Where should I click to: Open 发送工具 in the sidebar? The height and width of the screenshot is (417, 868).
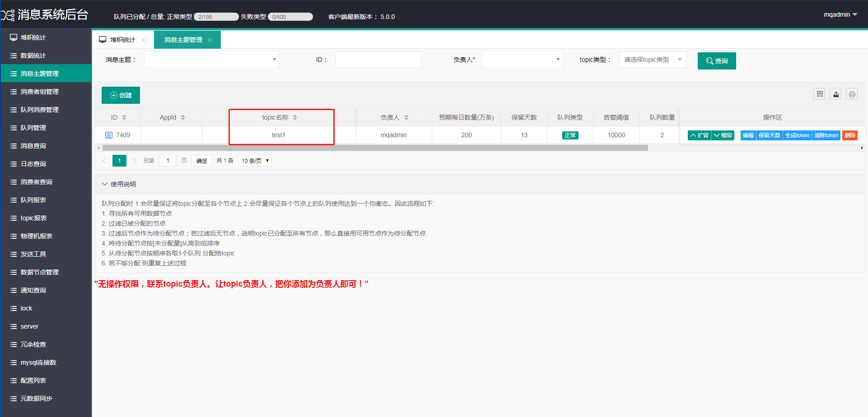(x=46, y=254)
